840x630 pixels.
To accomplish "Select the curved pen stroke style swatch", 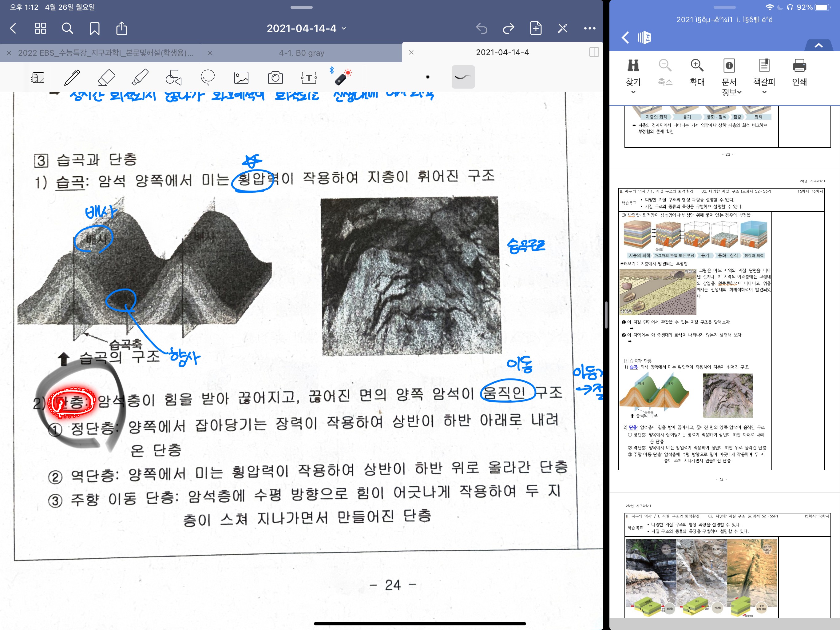I will coord(463,77).
